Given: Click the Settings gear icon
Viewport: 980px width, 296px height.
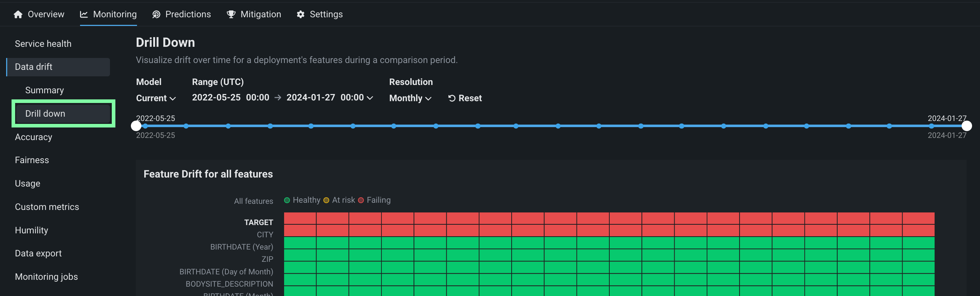Looking at the screenshot, I should point(301,14).
